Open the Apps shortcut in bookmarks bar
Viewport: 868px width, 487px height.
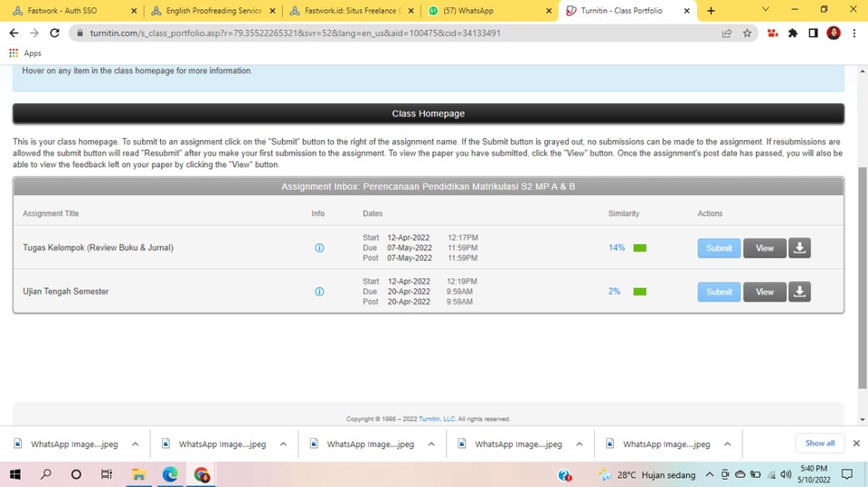pyautogui.click(x=25, y=53)
